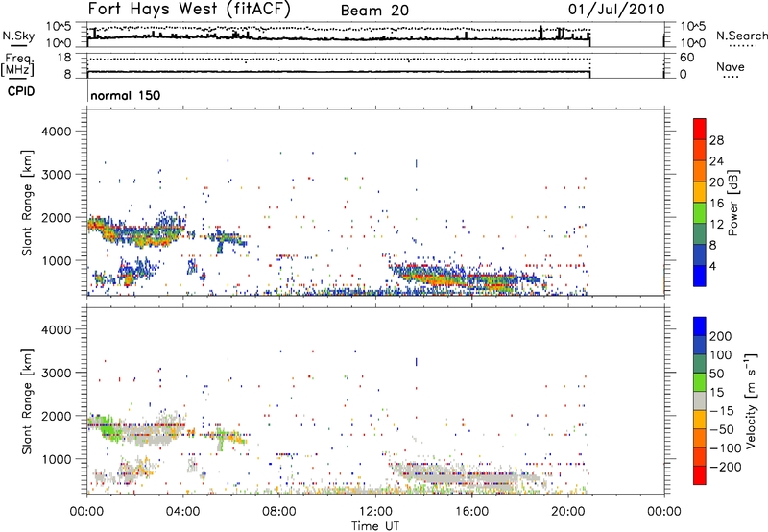
Task: Click the '04:00' time axis label
Action: click(x=183, y=512)
